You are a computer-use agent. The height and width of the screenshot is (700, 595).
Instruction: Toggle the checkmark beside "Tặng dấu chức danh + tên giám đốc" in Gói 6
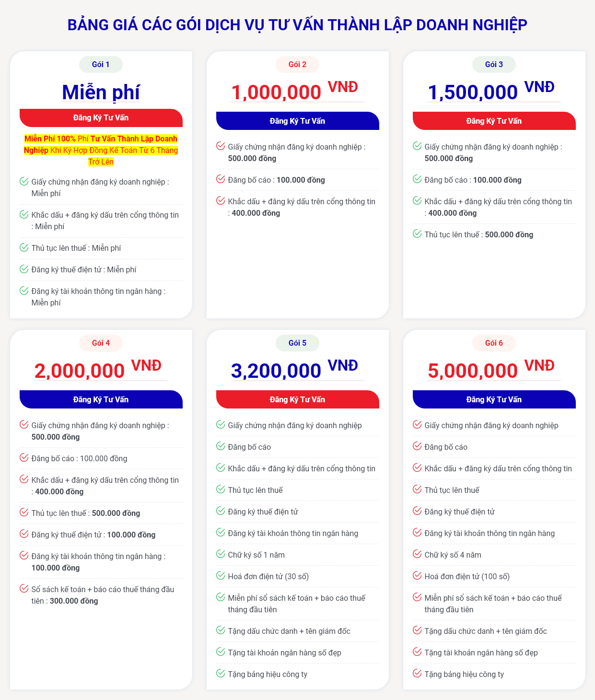[416, 631]
